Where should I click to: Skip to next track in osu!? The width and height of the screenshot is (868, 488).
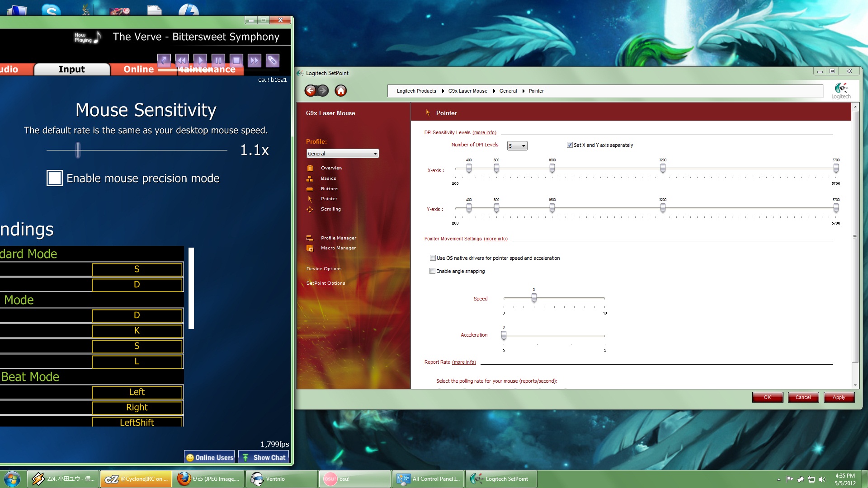[254, 60]
